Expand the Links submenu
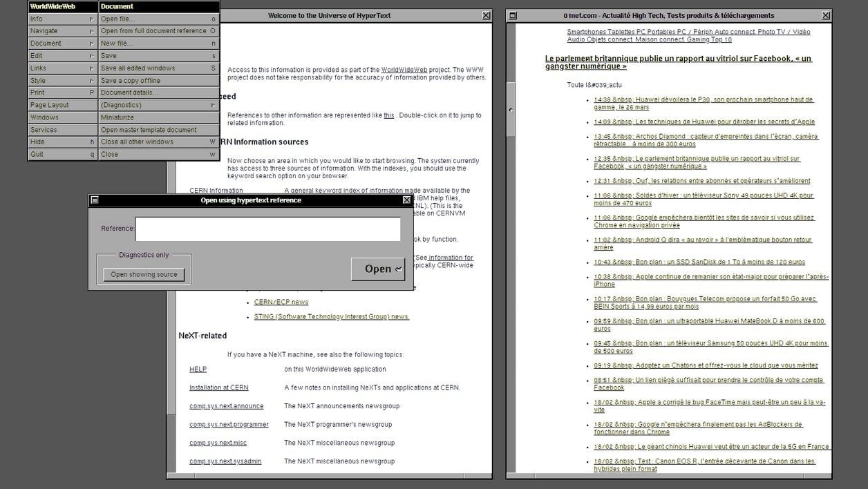This screenshot has width=868, height=489. (x=62, y=68)
